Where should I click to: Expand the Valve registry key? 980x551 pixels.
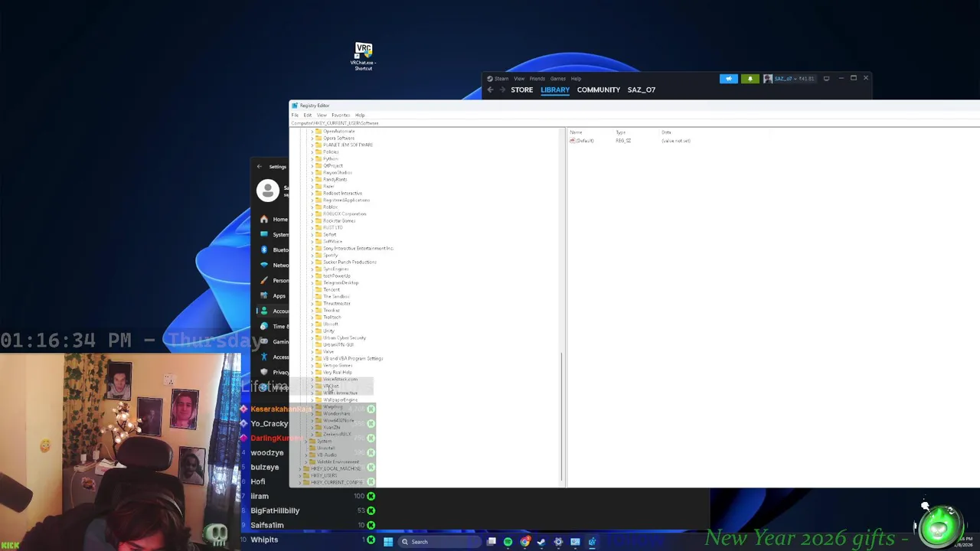click(312, 352)
